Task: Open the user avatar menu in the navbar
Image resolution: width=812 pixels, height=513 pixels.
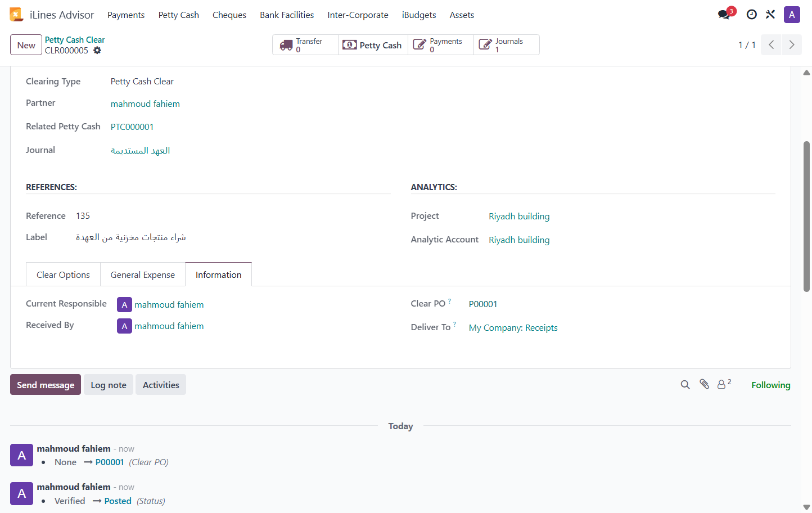Action: 792,15
